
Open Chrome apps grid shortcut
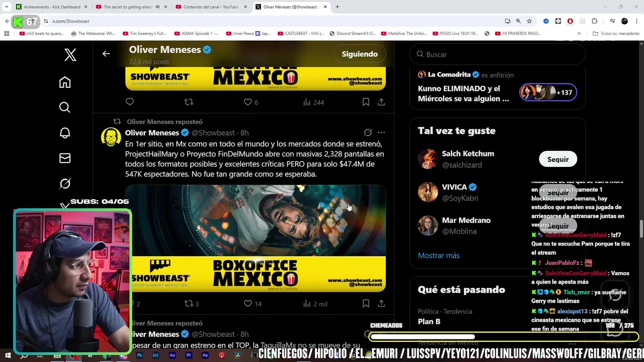(7, 34)
